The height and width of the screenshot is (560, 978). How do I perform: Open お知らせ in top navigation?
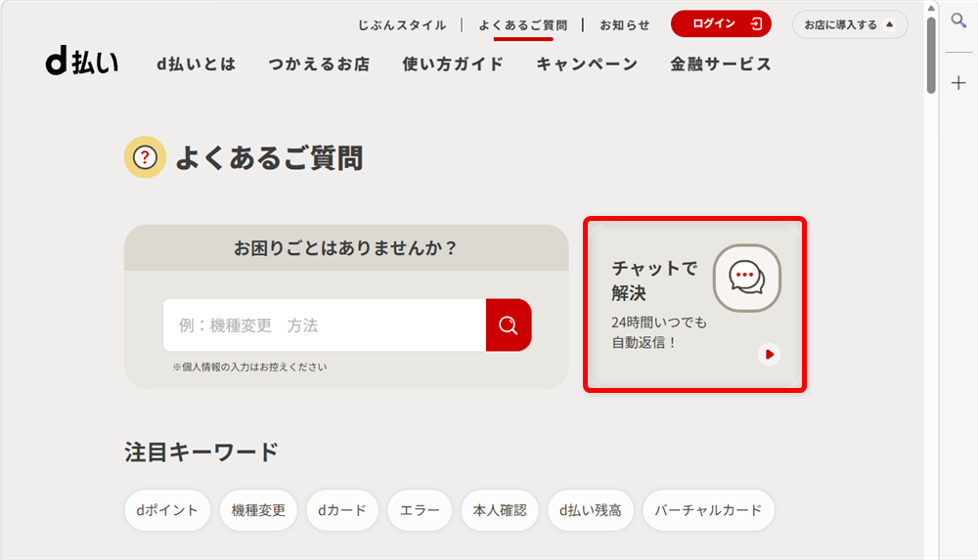tap(625, 25)
